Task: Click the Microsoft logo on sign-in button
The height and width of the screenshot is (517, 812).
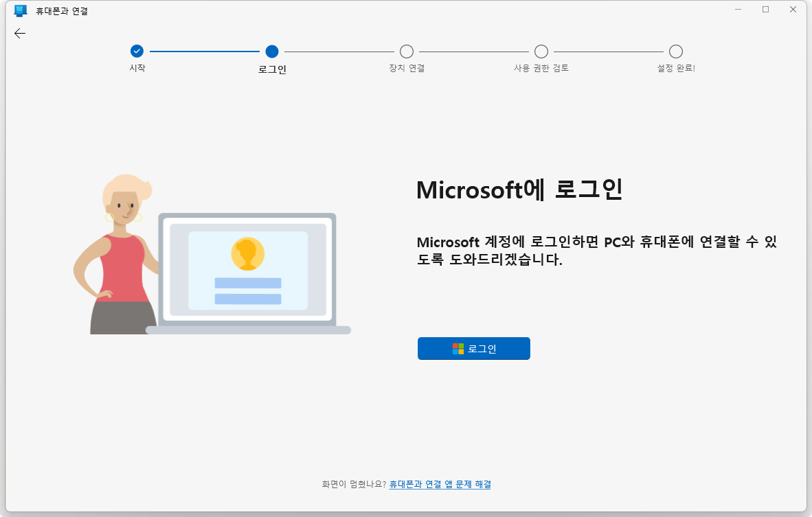Action: click(x=458, y=349)
